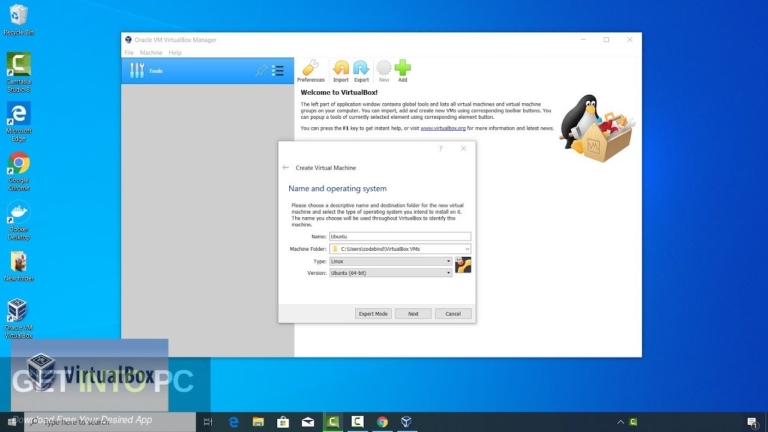768x432 pixels.
Task: Open the Help menu
Action: tap(175, 52)
